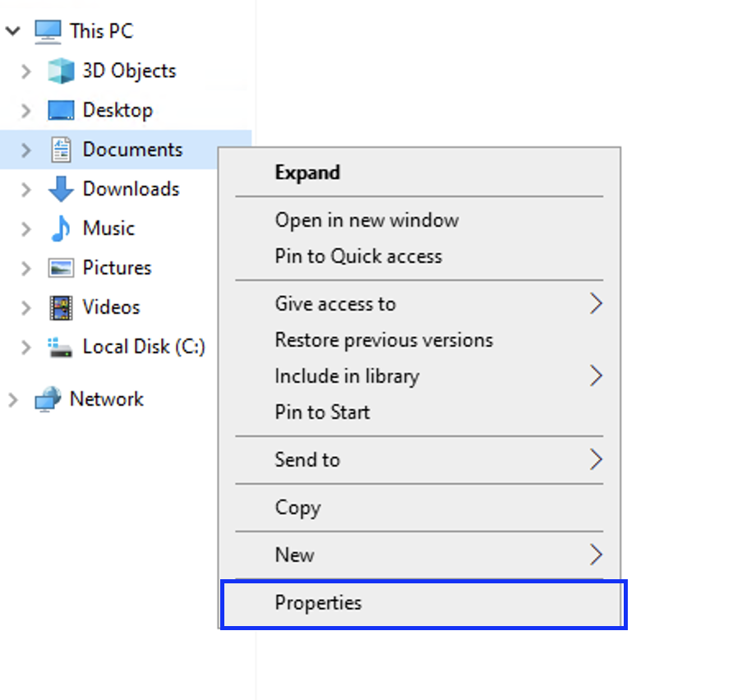Collapse the This PC tree node

pyautogui.click(x=12, y=31)
